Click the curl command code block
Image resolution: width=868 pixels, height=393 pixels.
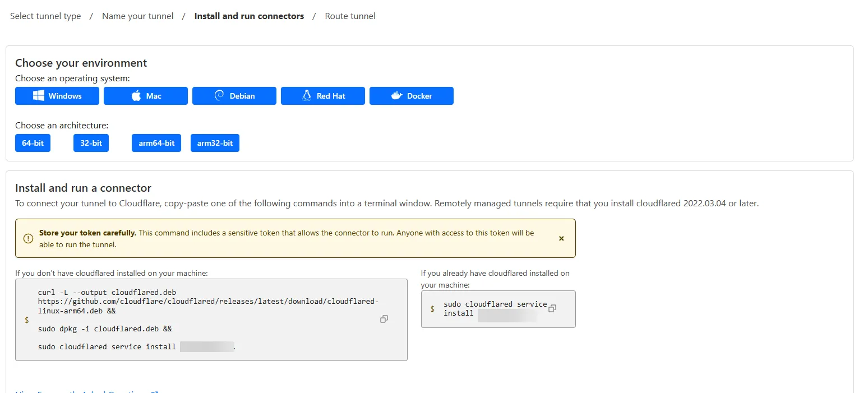click(x=211, y=320)
